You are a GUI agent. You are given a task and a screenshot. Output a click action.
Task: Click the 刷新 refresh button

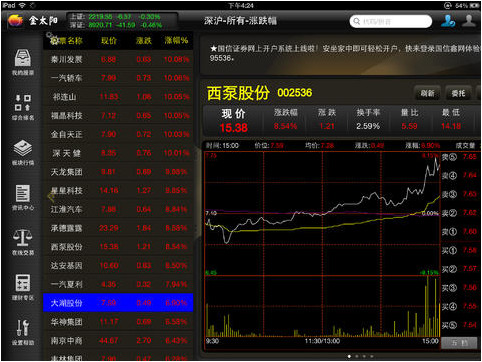[x=427, y=93]
